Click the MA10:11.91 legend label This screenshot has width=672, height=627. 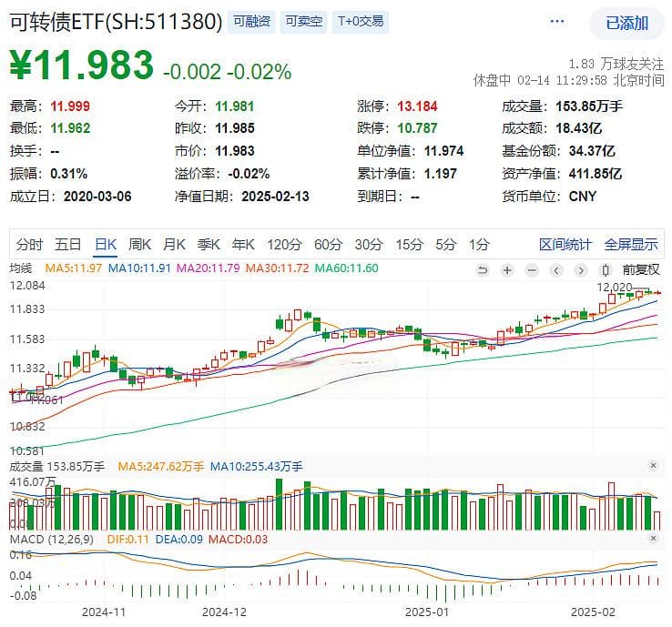(x=139, y=268)
